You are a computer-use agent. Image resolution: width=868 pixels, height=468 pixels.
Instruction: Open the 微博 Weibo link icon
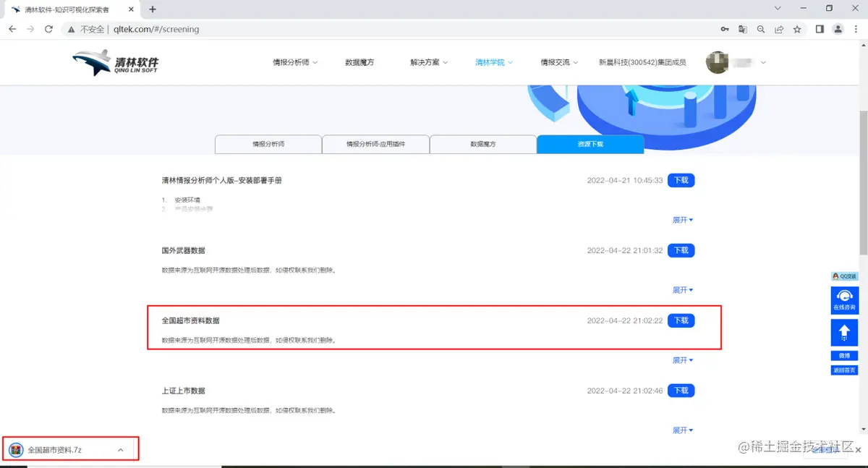[x=843, y=355]
